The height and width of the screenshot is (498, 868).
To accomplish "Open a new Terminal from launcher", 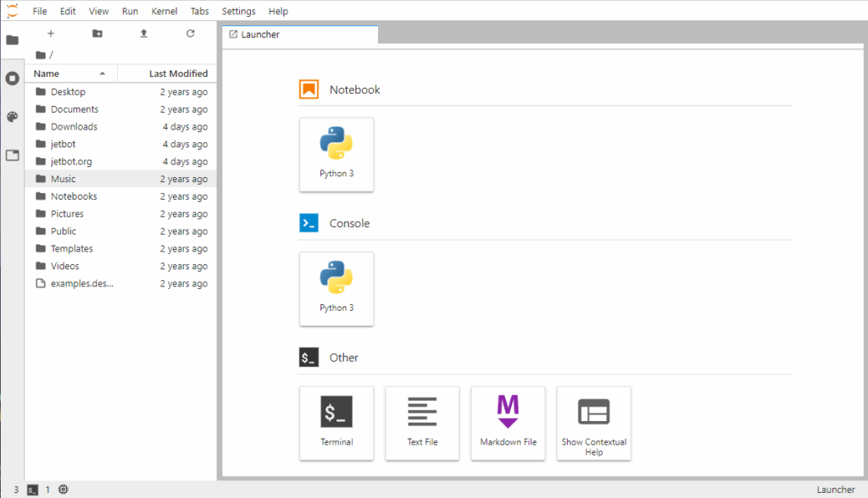I will [x=337, y=423].
